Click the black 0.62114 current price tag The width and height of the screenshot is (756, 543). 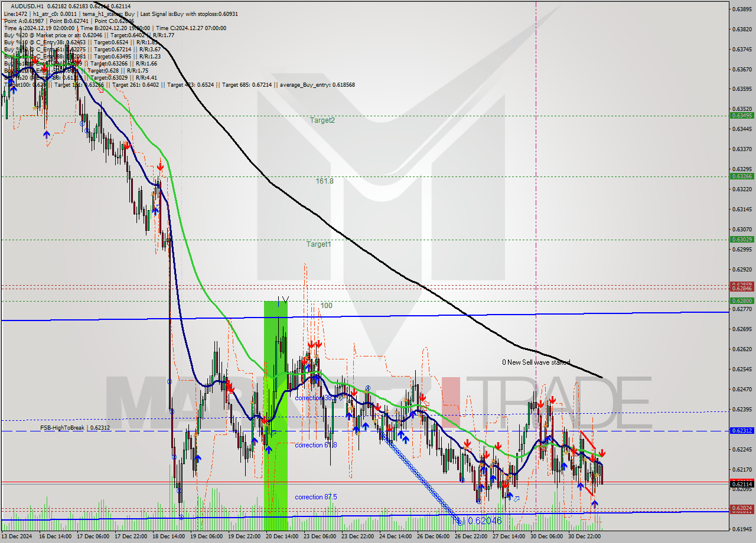point(742,484)
